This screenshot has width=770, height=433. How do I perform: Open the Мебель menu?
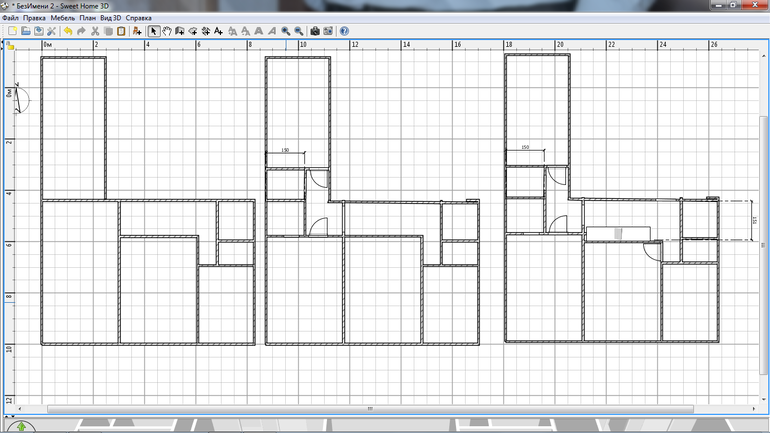(x=63, y=18)
